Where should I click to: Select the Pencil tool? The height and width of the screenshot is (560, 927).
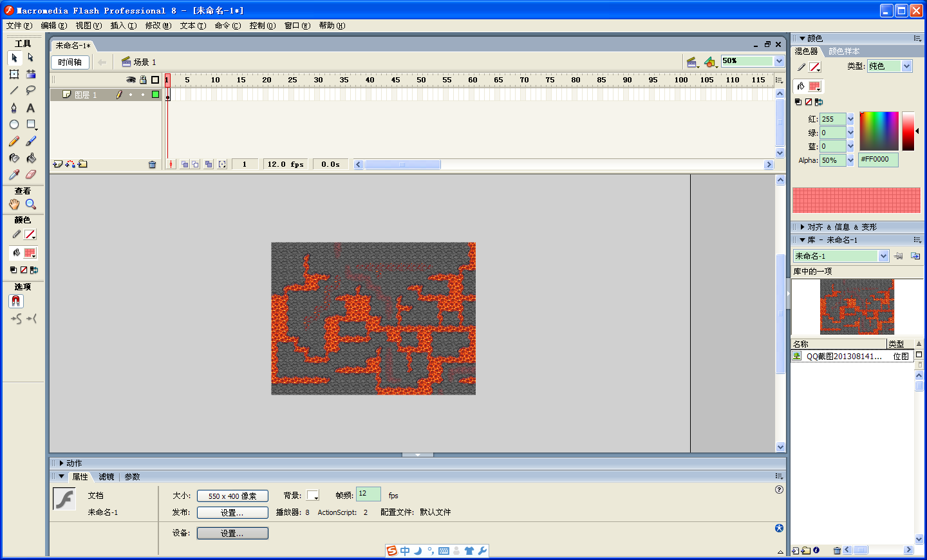[14, 141]
